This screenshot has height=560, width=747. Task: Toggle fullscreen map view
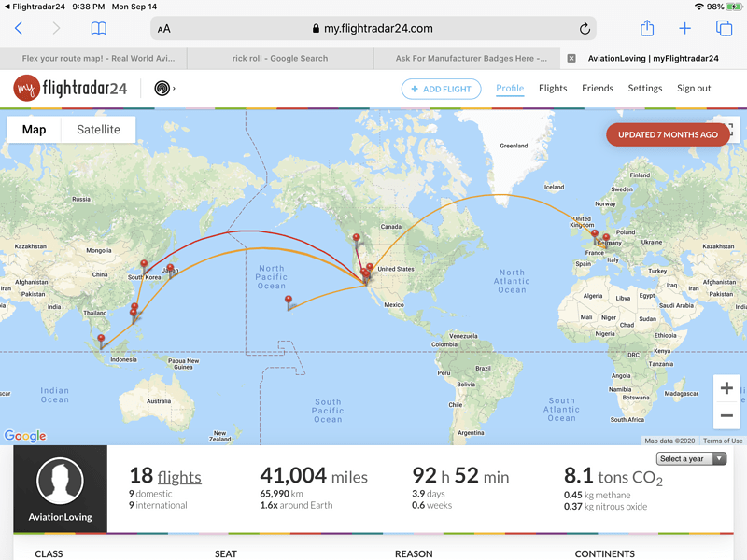[x=729, y=129]
